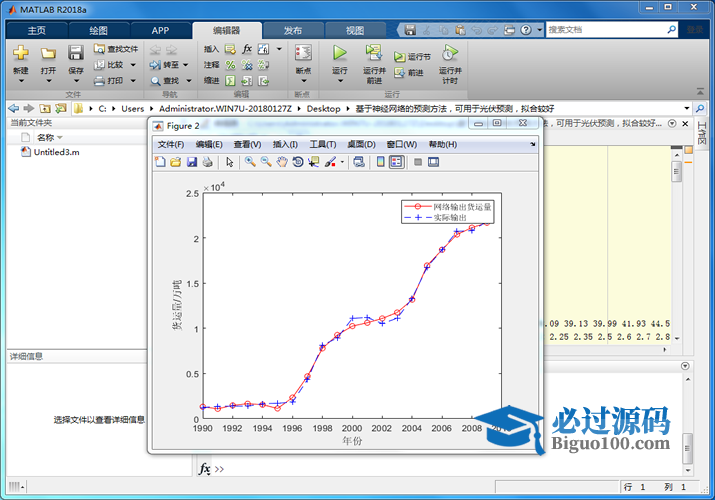
Task: Toggle the Edit Plot arrow pointer tool
Action: coord(229,162)
